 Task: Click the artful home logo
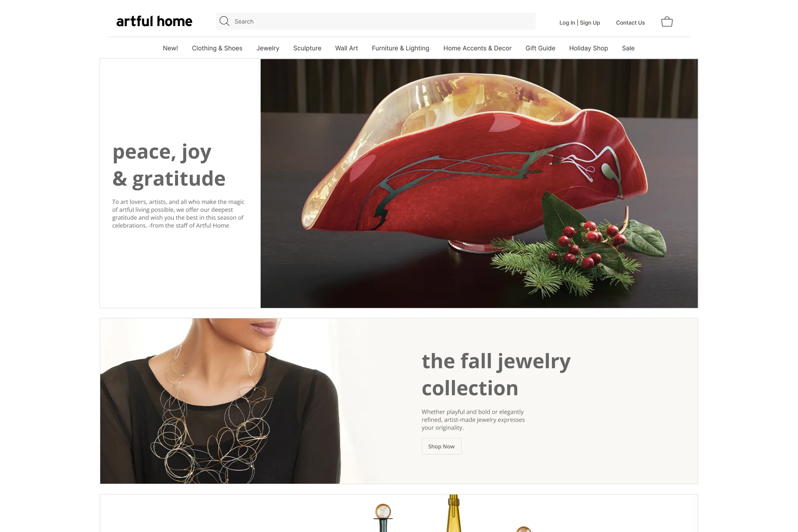[154, 21]
